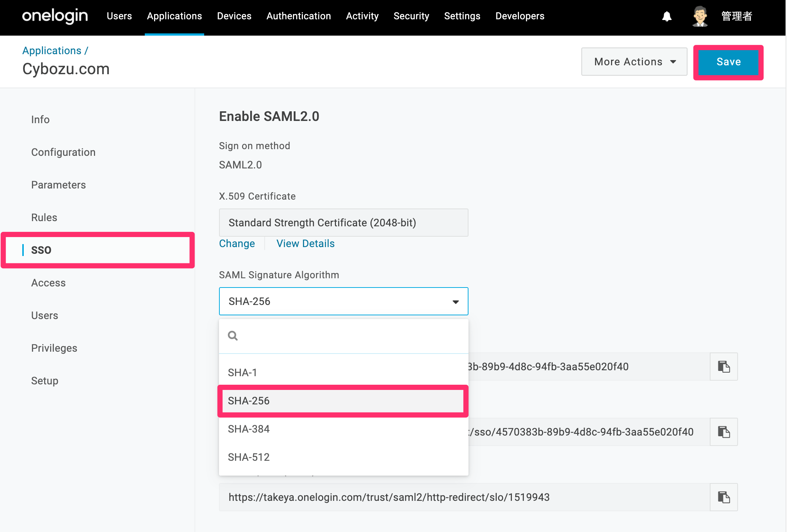Go to the Privileges tab
The height and width of the screenshot is (532, 787).
coord(54,348)
